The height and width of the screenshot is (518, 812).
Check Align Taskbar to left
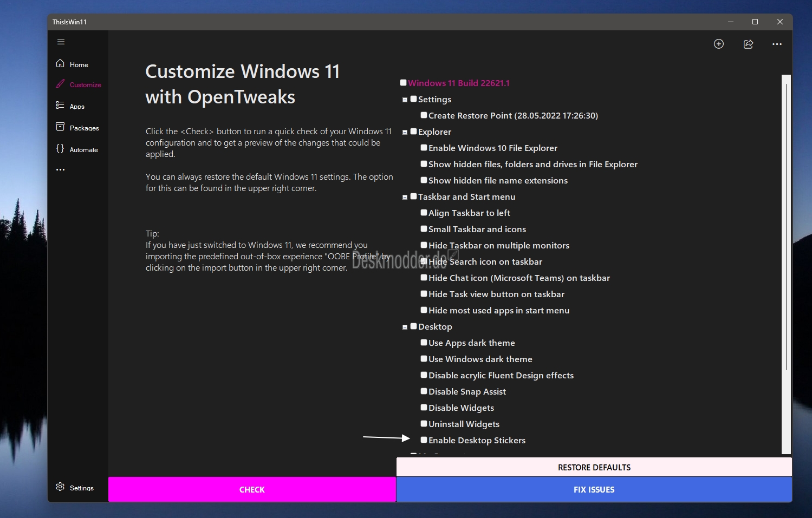pyautogui.click(x=424, y=212)
